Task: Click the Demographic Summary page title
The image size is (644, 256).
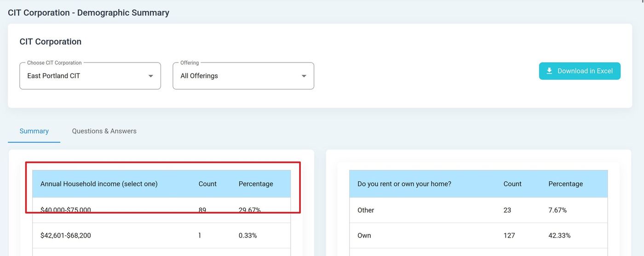Action: [x=88, y=12]
